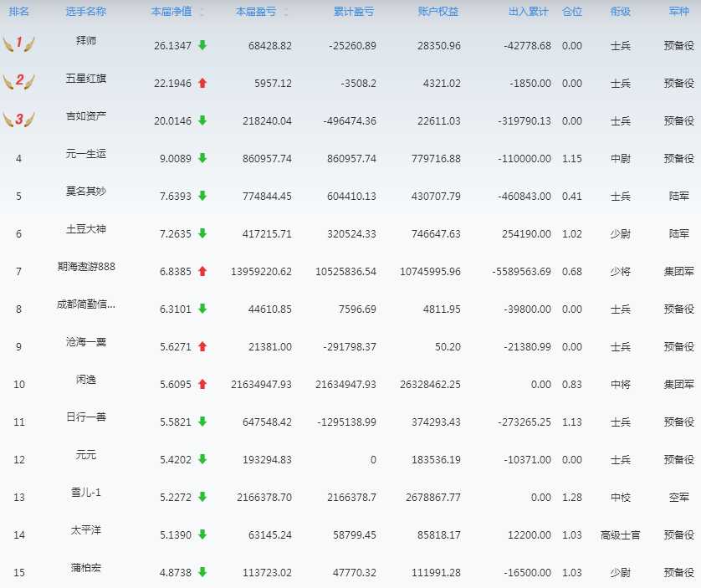Viewport: 701px width, 588px height.
Task: Select position value 1.28
Action: [572, 497]
